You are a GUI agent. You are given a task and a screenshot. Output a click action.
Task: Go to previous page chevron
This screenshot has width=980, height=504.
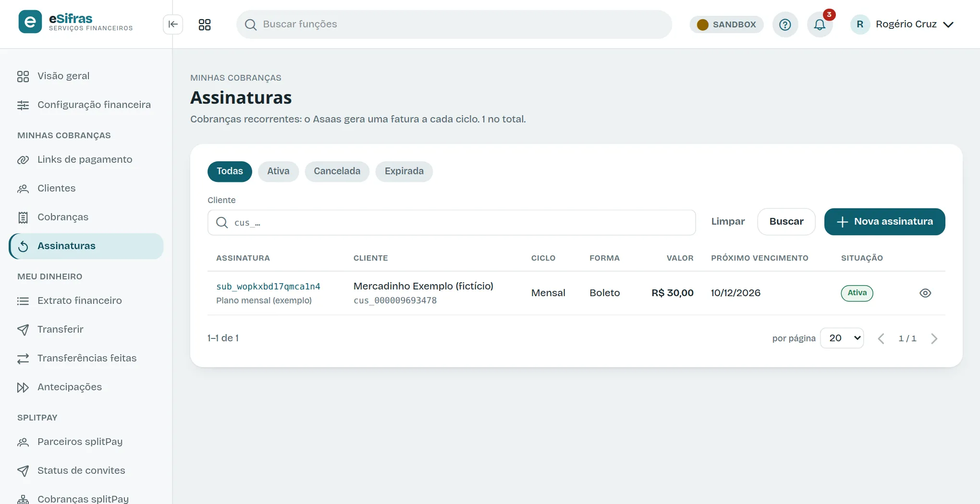click(881, 339)
